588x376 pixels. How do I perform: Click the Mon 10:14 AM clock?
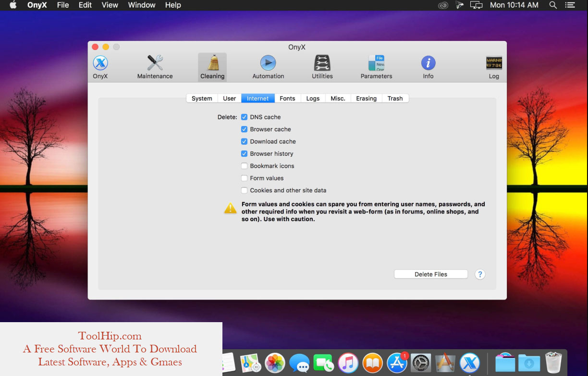(514, 5)
